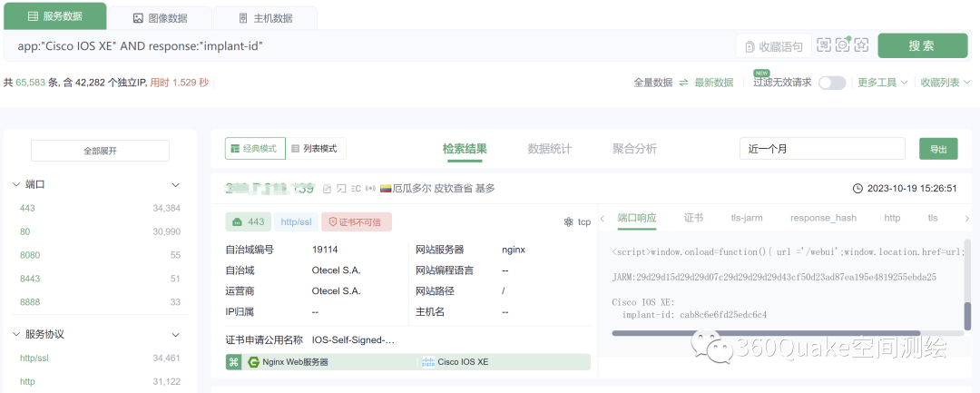Open the tls tab in response panel
This screenshot has width=980, height=393.
(933, 218)
